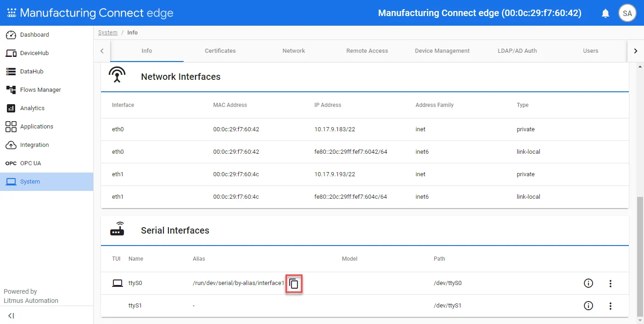
Task: Click the Model column header
Action: coord(350,259)
